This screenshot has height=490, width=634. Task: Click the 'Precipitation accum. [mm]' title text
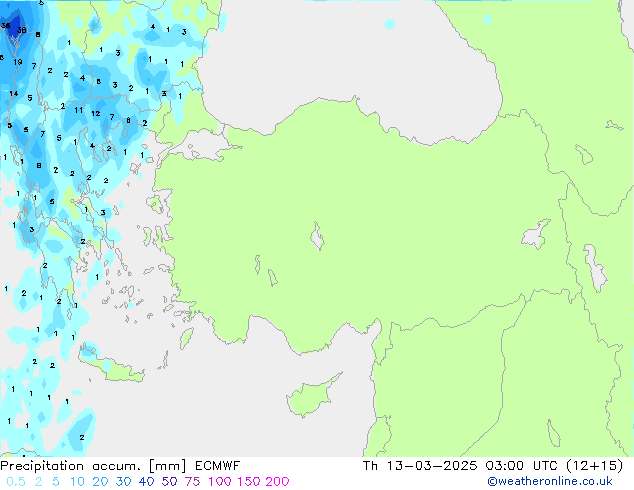93,466
